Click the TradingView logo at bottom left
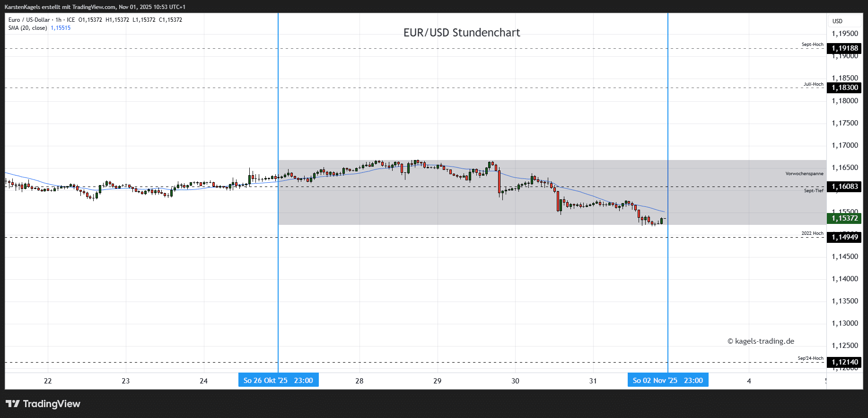 click(x=43, y=404)
